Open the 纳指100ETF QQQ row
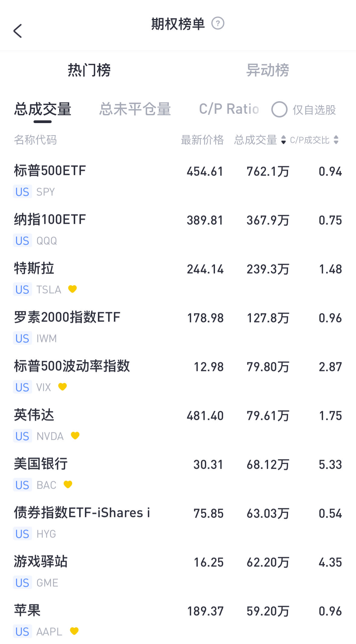Screen dimensions: 356x644 click(x=178, y=229)
